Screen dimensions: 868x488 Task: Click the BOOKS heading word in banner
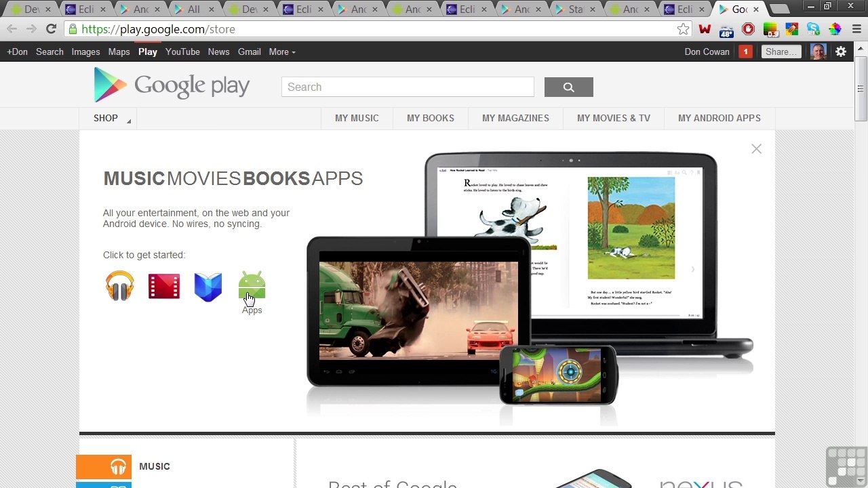(x=276, y=178)
